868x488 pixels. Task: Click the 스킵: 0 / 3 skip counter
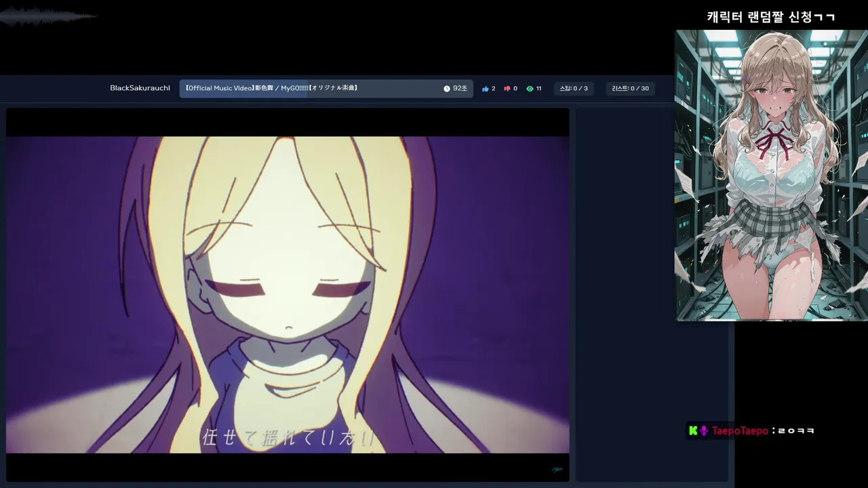click(x=574, y=89)
